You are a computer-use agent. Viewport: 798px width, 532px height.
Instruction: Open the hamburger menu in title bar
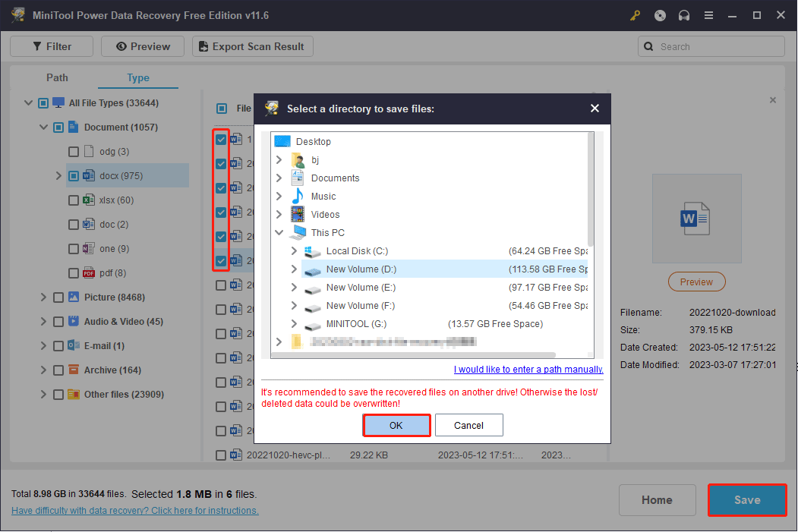[708, 15]
